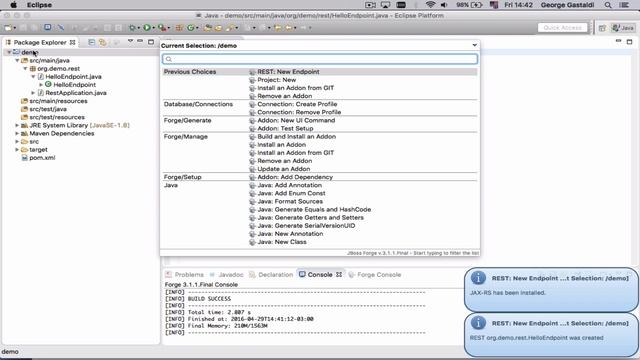The width and height of the screenshot is (640, 360).
Task: Choose REST: New Endpoint command
Action: point(288,72)
